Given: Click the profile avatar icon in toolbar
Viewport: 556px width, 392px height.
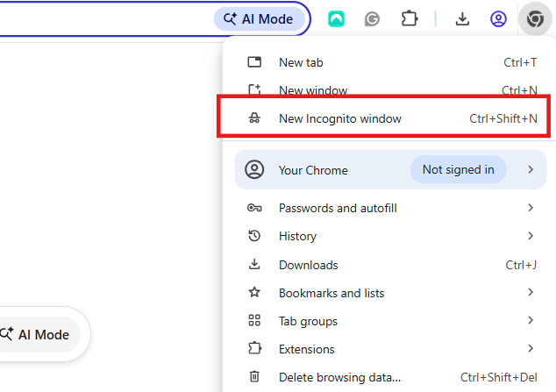Looking at the screenshot, I should point(498,19).
